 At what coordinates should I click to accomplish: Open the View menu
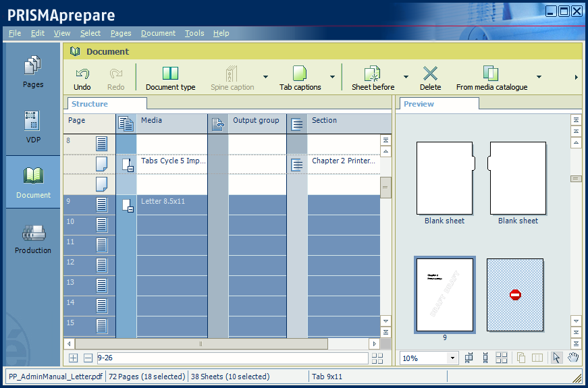(x=62, y=33)
